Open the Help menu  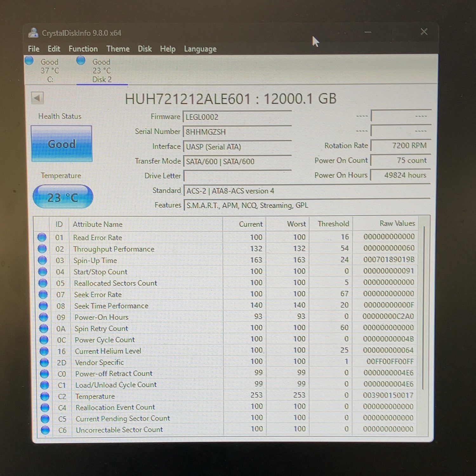click(168, 49)
